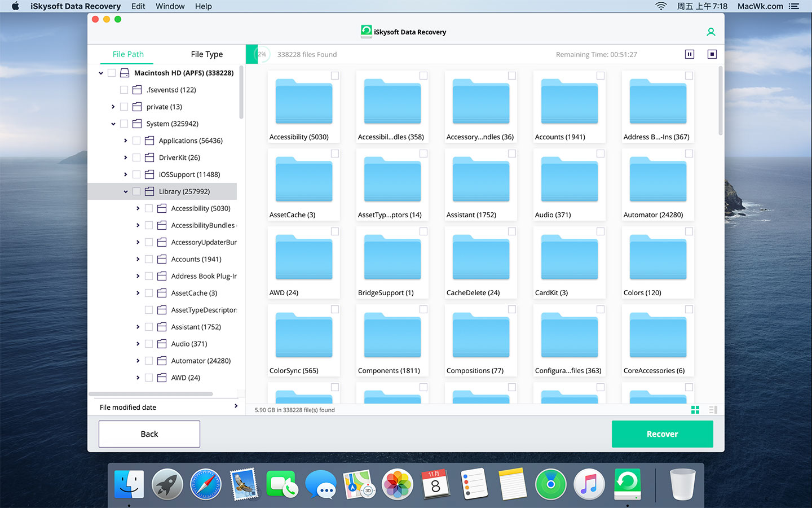Click MacWk.com in the menu bar
Image resolution: width=812 pixels, height=508 pixels.
point(760,6)
